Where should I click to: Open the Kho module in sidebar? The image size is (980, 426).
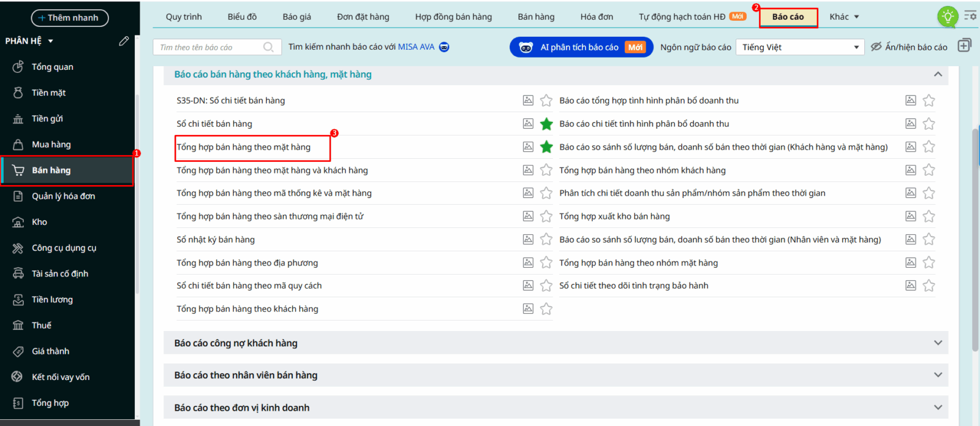[40, 222]
